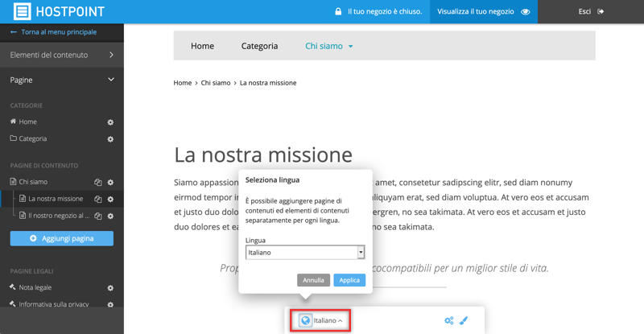Toggle the Italiano language selector caret

(340, 321)
